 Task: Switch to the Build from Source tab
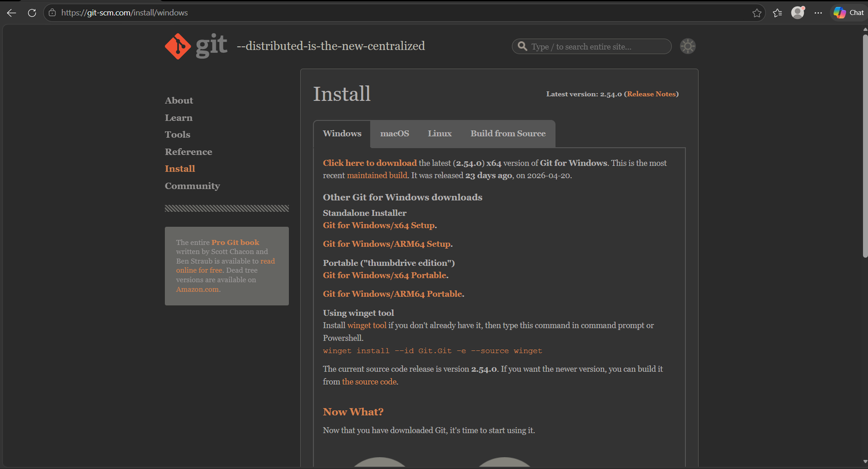(x=508, y=134)
